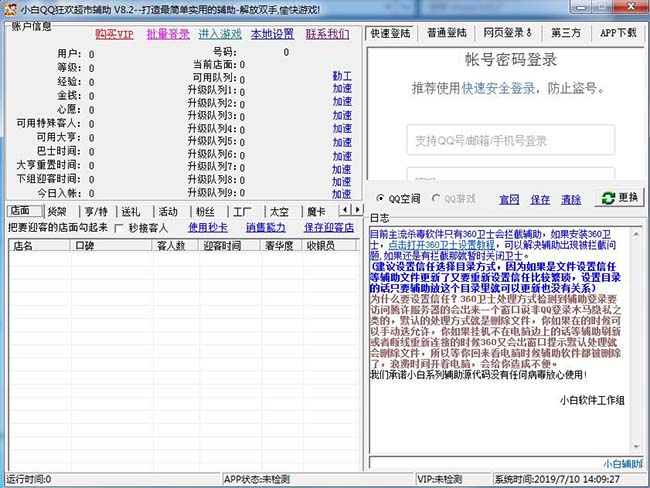Click the app icon in title bar
Image resolution: width=650 pixels, height=488 pixels.
(10, 9)
